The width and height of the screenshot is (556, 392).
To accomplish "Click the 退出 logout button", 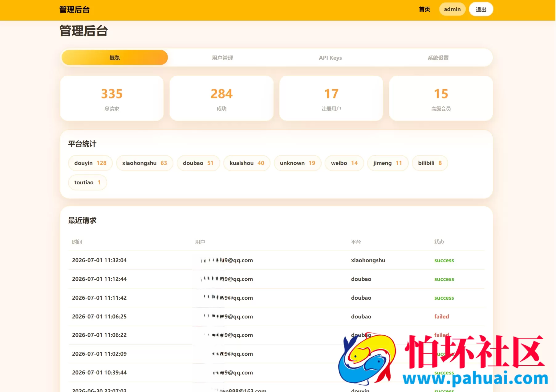I will (481, 9).
